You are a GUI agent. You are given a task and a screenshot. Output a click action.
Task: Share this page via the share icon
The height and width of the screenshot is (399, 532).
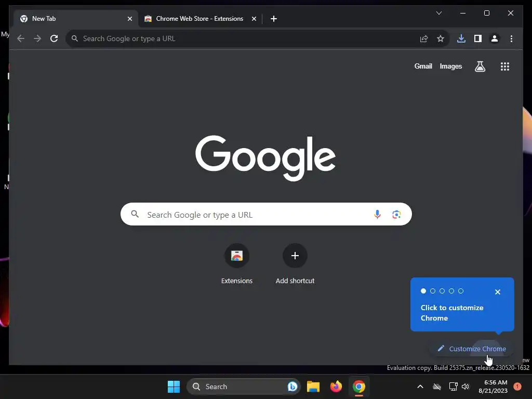[424, 38]
